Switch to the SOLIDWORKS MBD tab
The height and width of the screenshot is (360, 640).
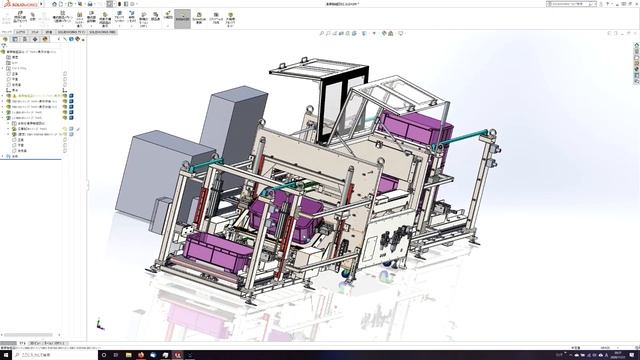pyautogui.click(x=102, y=32)
